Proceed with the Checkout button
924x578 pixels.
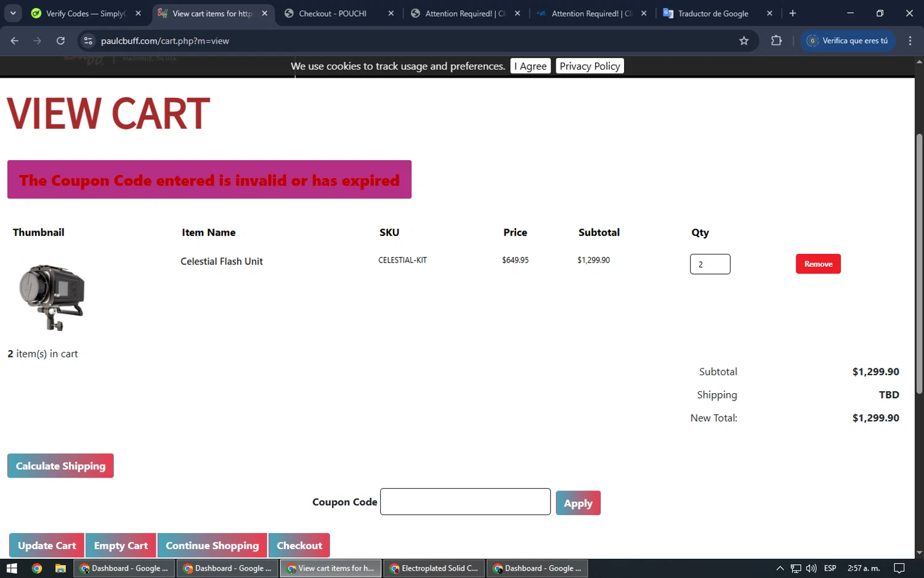point(299,545)
